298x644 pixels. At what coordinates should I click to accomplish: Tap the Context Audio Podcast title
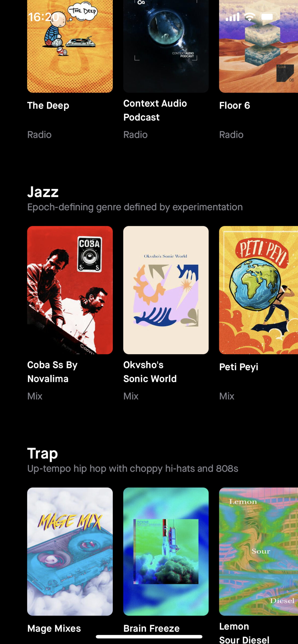pyautogui.click(x=155, y=110)
